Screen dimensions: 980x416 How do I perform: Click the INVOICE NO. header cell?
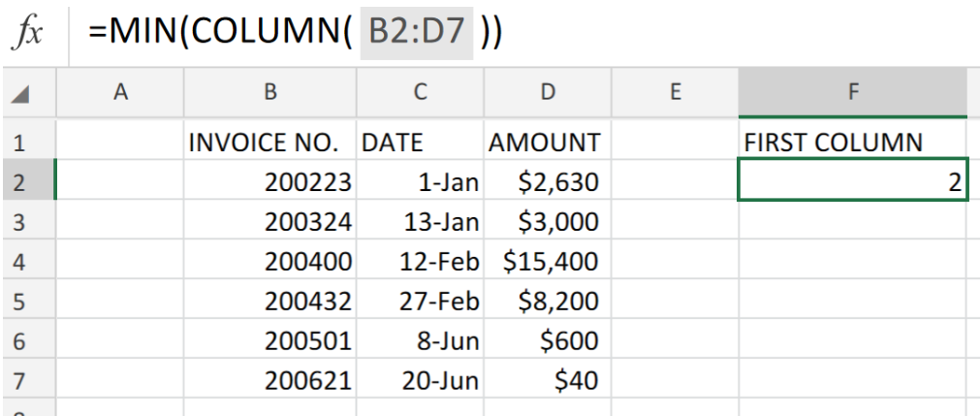(270, 141)
